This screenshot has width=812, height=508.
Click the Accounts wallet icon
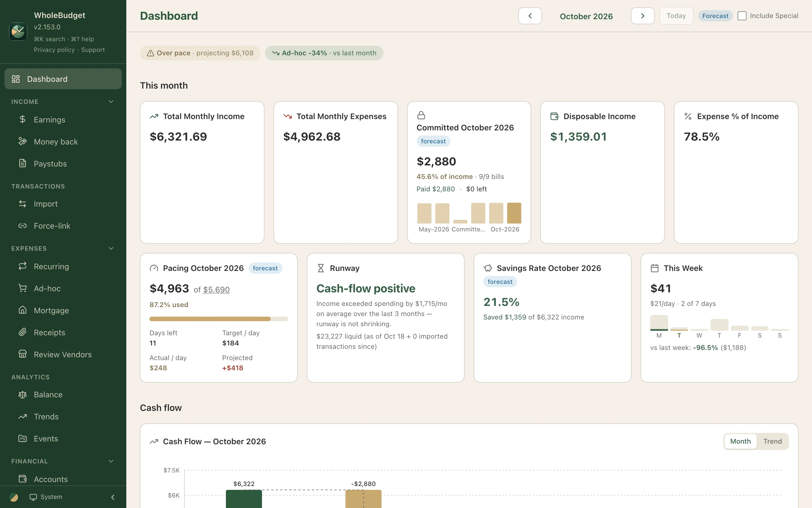coord(23,479)
